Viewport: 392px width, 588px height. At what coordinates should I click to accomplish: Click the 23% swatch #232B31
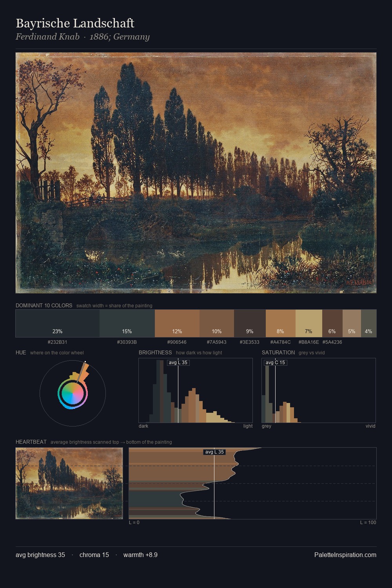(58, 323)
